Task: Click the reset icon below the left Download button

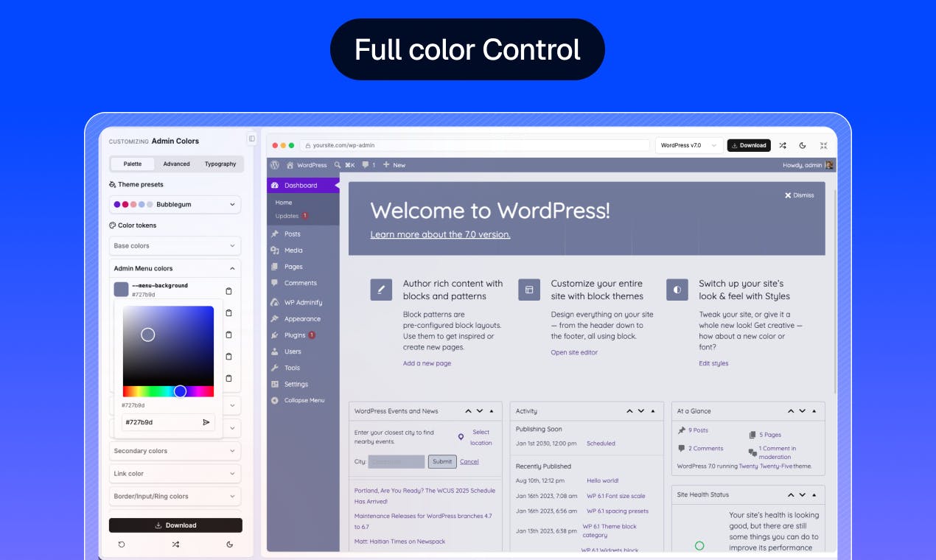Action: point(122,545)
